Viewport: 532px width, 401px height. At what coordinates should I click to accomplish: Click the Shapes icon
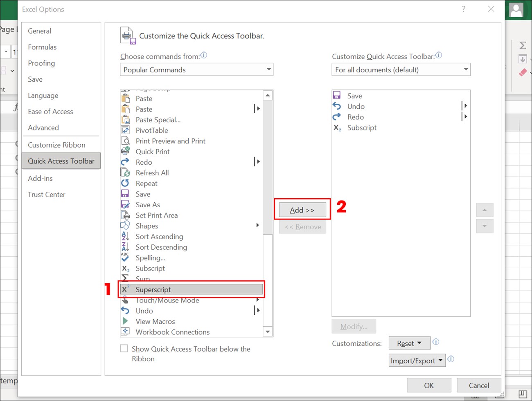click(x=125, y=226)
